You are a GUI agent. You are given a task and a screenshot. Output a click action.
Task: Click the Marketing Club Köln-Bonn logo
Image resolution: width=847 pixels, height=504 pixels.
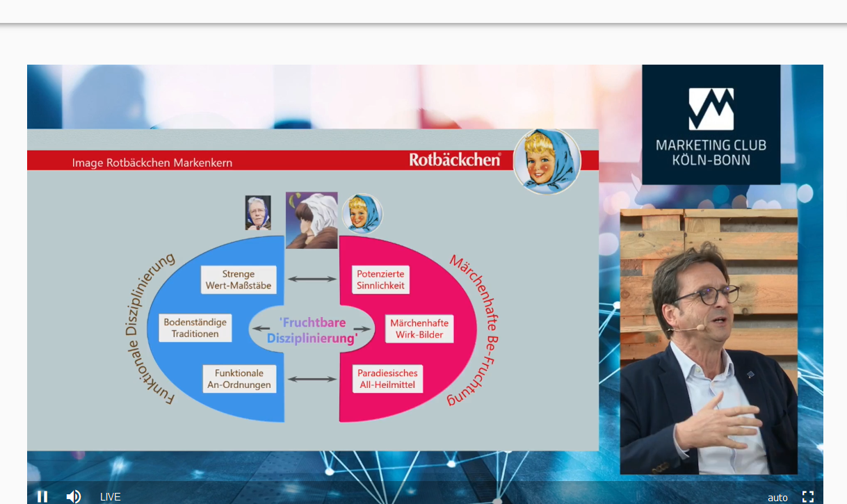[x=711, y=124]
